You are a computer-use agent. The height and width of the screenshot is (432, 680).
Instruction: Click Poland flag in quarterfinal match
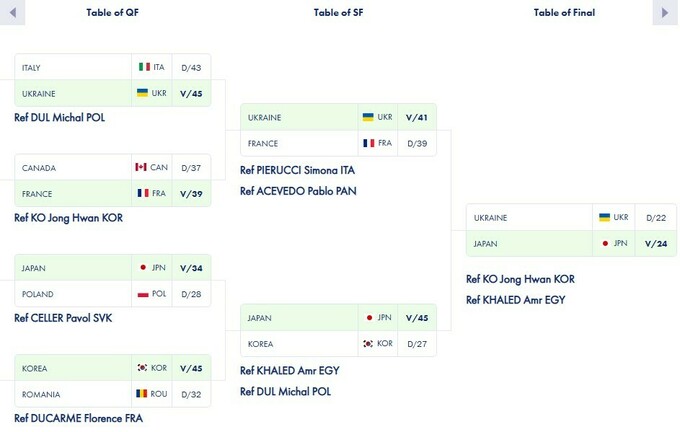tap(143, 294)
